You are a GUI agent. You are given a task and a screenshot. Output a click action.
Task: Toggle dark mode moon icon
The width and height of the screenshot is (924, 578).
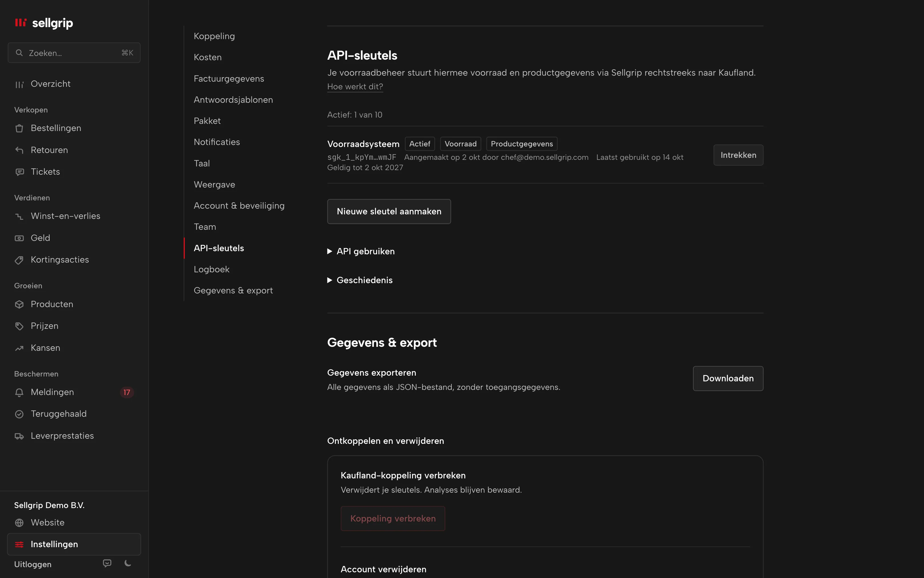(x=128, y=563)
